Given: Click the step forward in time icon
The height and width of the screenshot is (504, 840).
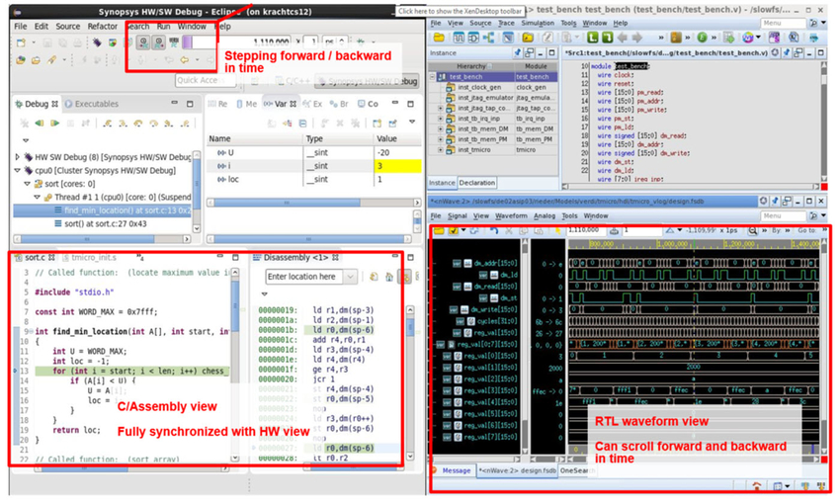Looking at the screenshot, I should click(x=158, y=42).
